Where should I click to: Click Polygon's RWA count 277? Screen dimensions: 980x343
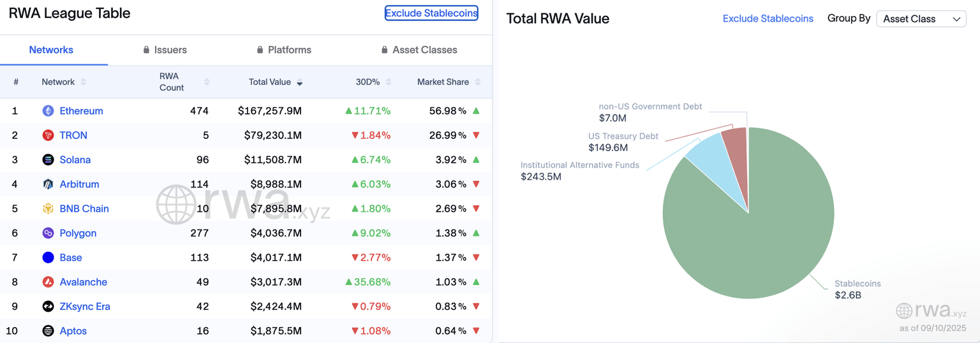pos(199,233)
